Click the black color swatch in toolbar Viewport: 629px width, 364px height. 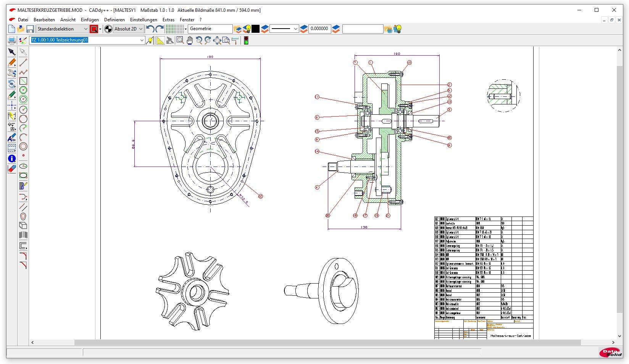[255, 29]
